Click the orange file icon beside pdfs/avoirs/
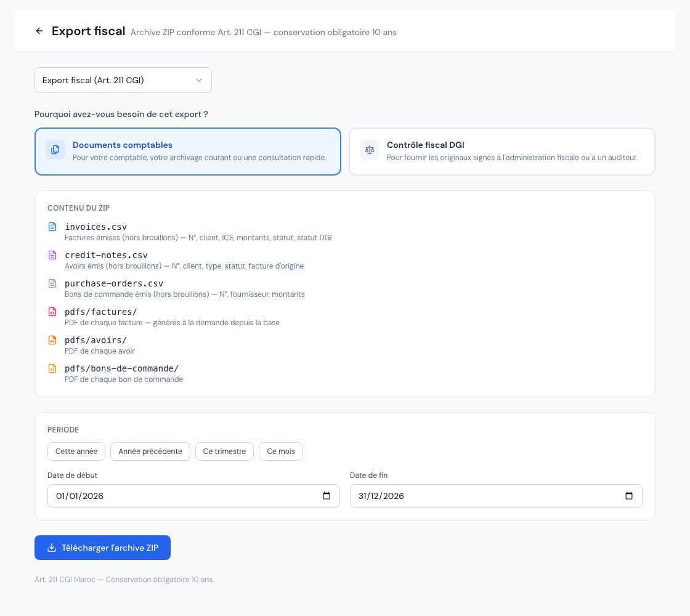The width and height of the screenshot is (690, 616). (52, 340)
